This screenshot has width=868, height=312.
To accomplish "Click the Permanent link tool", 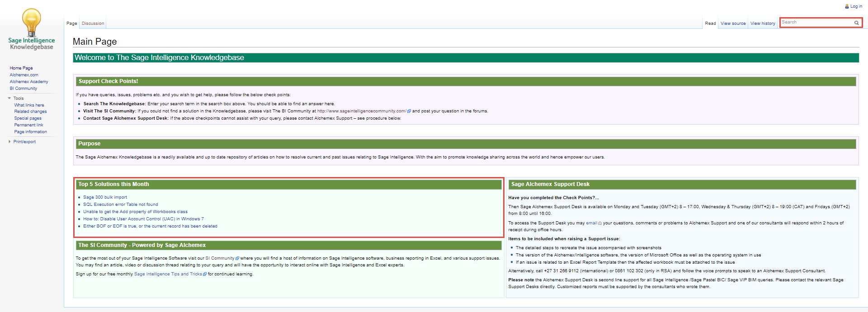I will coord(28,125).
